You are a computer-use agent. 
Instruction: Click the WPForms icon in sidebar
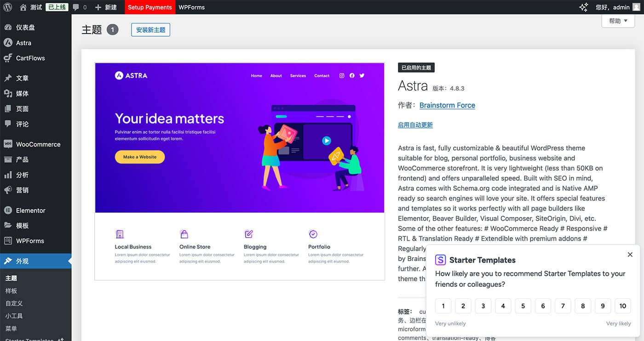point(8,241)
